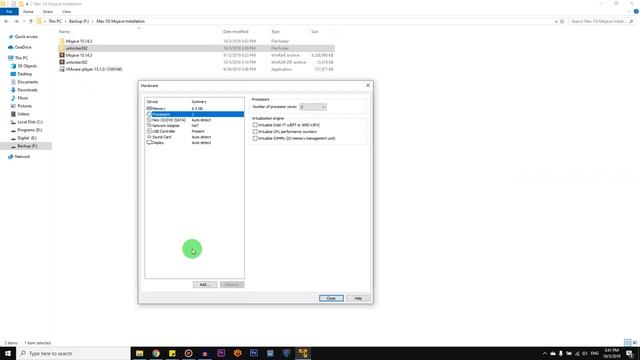Open VMware Player taskbar icon
The width and height of the screenshot is (640, 360).
coord(303,353)
